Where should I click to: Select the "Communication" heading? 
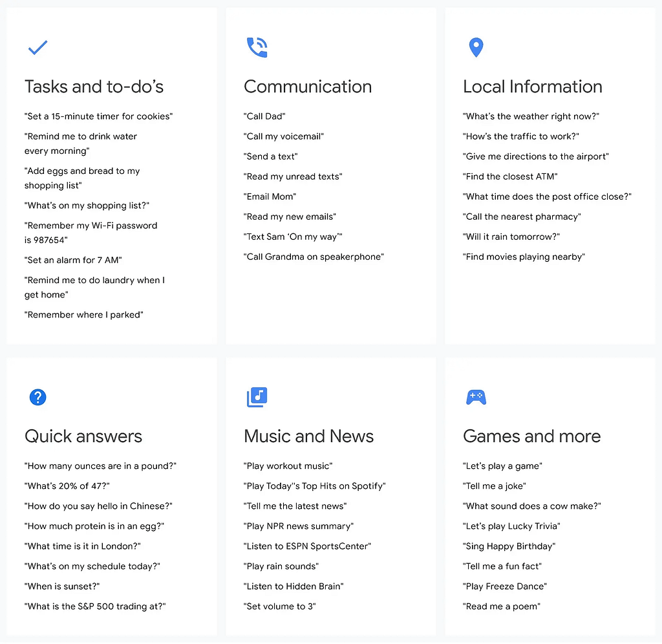point(308,87)
